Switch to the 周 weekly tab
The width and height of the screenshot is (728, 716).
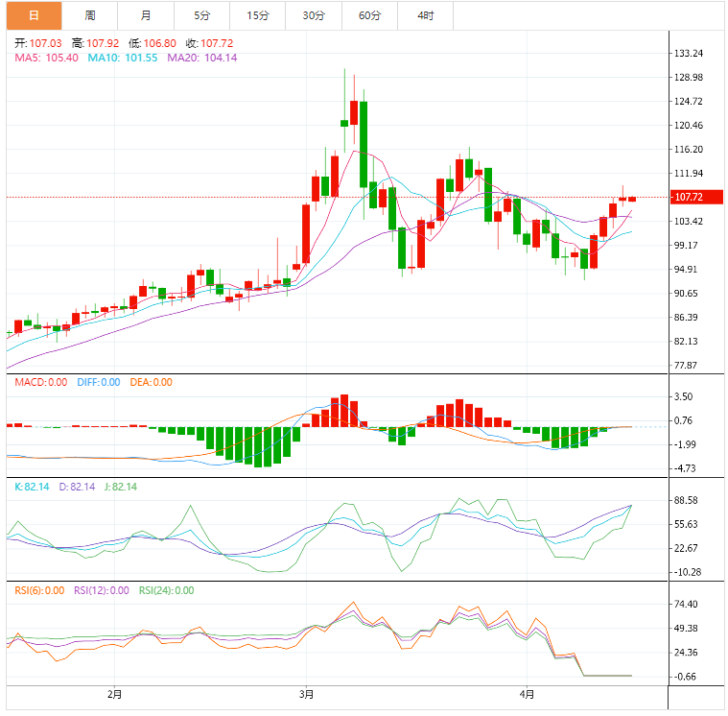click(x=89, y=15)
